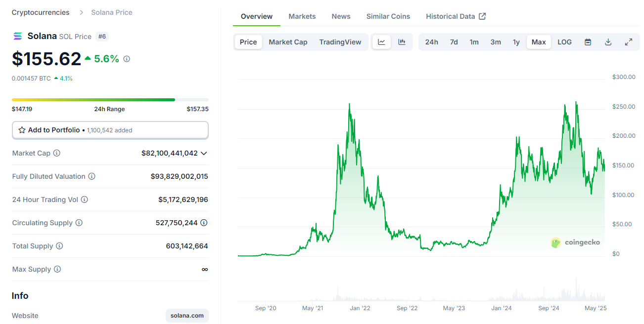Click the volume bars below chart

pyautogui.click(x=421, y=290)
